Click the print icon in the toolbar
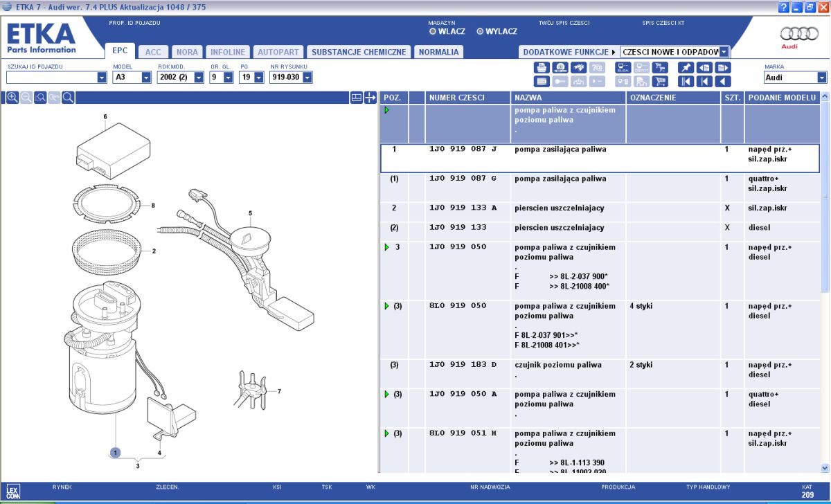Image resolution: width=831 pixels, height=504 pixels. tap(542, 68)
